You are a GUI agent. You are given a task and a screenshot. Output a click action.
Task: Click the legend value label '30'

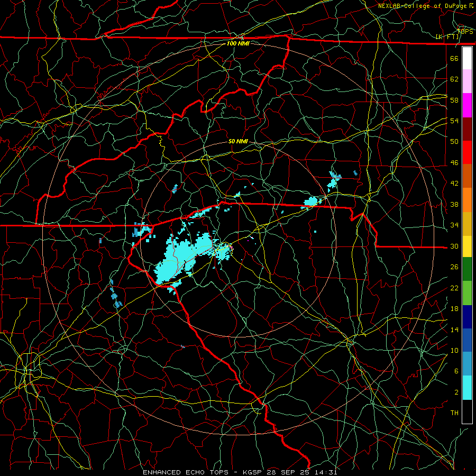pos(454,246)
